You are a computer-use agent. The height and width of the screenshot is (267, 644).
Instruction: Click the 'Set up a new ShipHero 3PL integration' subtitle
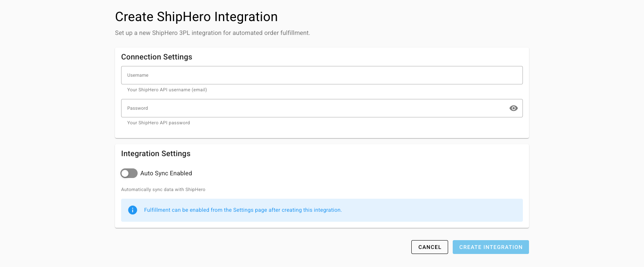[x=212, y=33]
